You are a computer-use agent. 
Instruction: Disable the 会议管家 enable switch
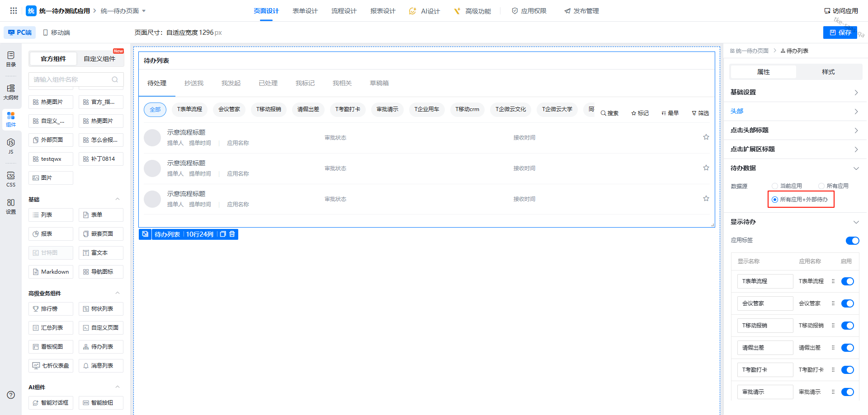tap(847, 303)
